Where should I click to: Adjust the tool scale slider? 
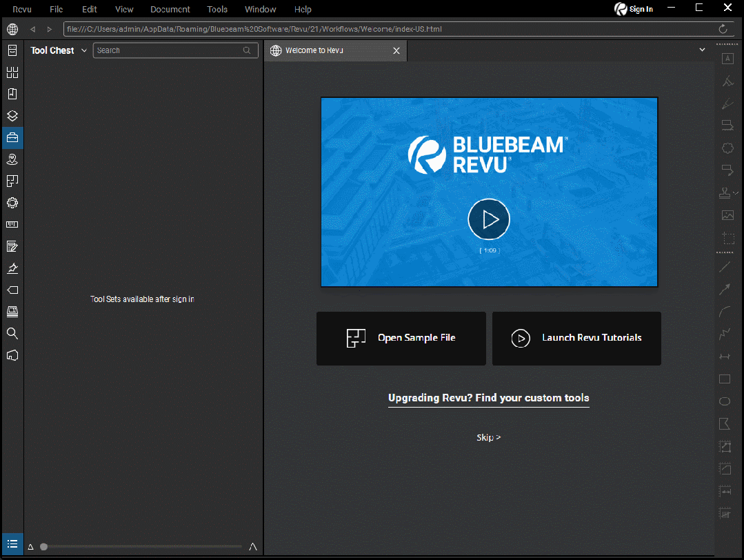tap(43, 546)
